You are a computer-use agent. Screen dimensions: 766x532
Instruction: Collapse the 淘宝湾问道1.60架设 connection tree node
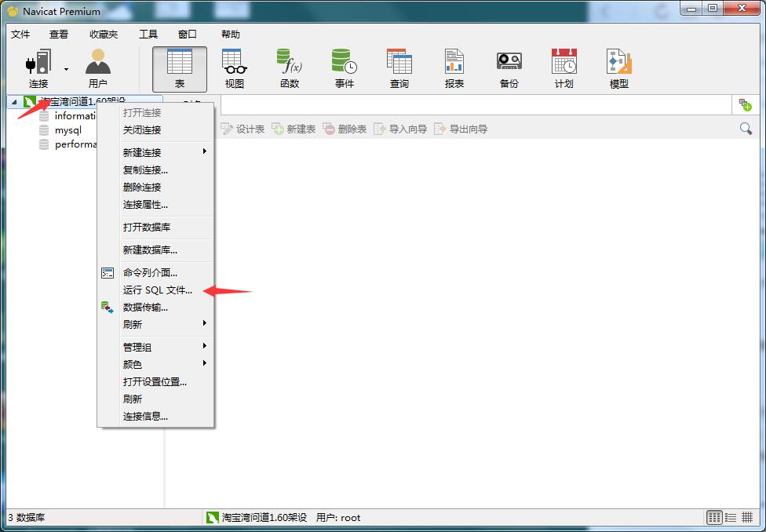(x=14, y=102)
